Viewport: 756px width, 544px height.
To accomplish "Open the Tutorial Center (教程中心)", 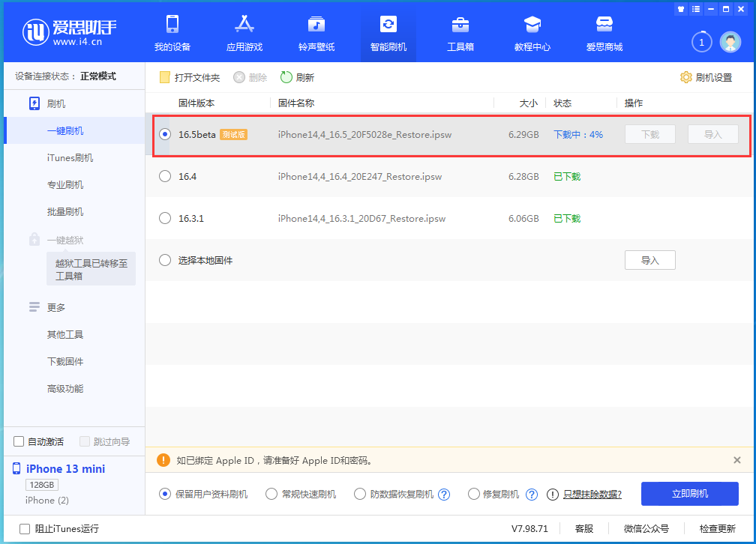I will [x=532, y=33].
